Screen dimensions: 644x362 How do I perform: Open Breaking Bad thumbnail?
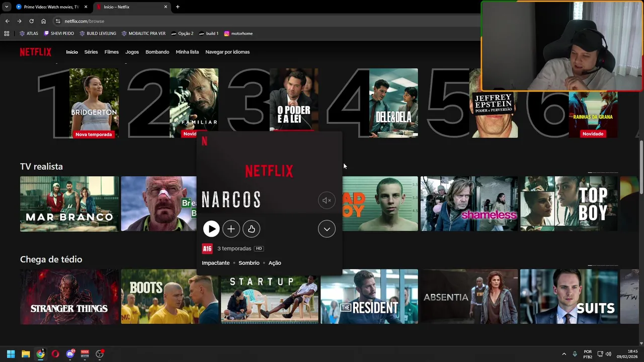(x=158, y=204)
